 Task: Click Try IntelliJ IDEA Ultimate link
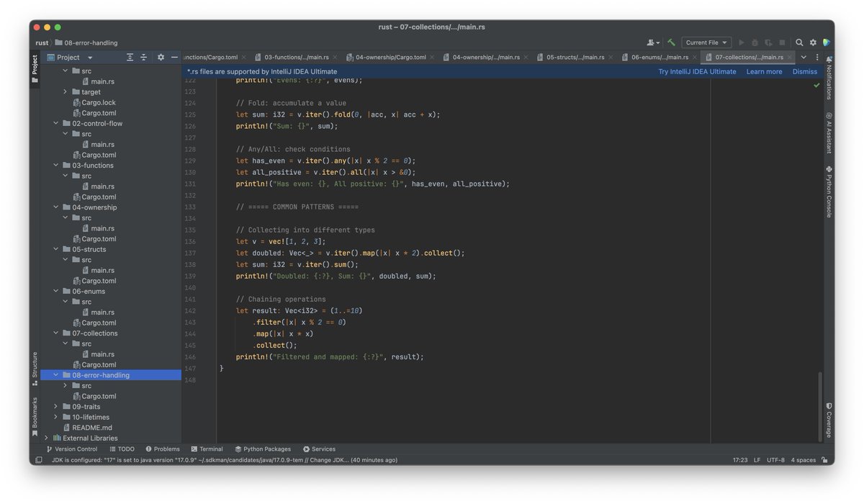pyautogui.click(x=697, y=72)
